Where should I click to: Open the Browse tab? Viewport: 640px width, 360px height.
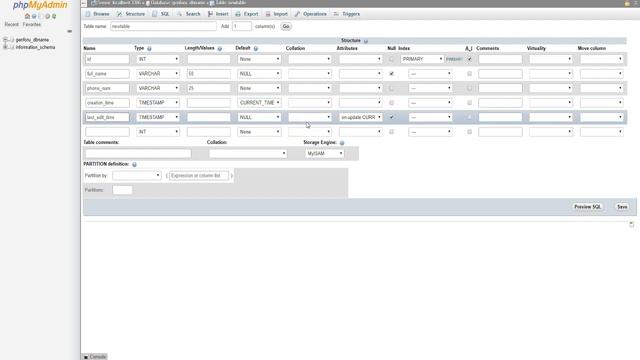coord(98,14)
